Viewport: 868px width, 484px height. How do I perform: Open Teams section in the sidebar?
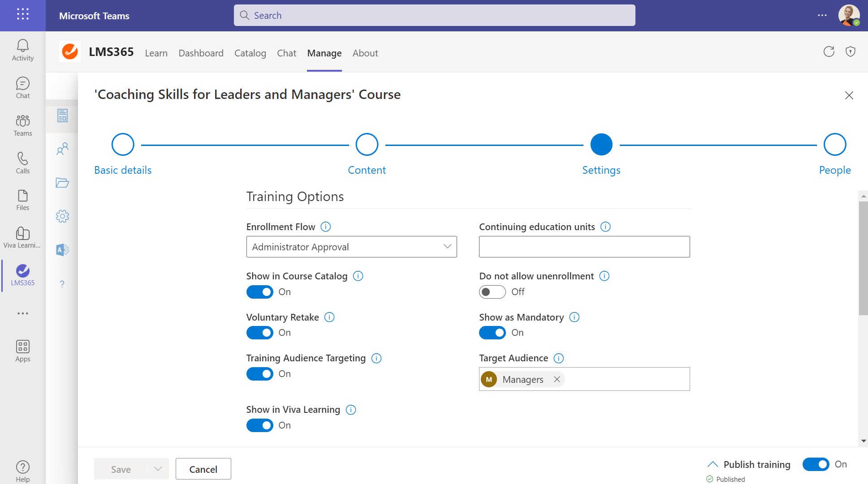coord(23,125)
